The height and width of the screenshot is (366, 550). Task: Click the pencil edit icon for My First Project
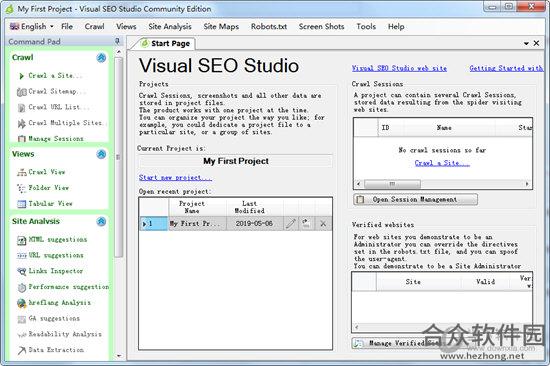coord(291,224)
